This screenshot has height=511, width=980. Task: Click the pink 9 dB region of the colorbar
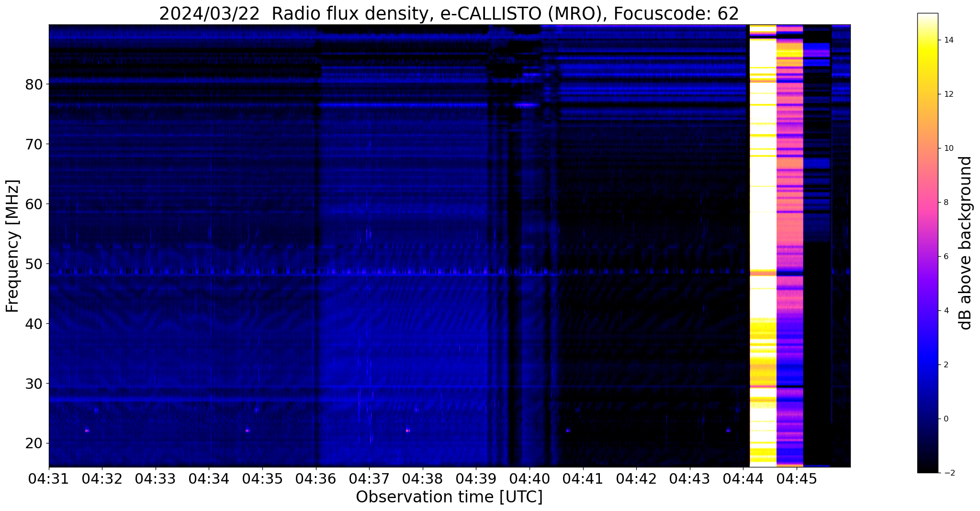[x=927, y=175]
